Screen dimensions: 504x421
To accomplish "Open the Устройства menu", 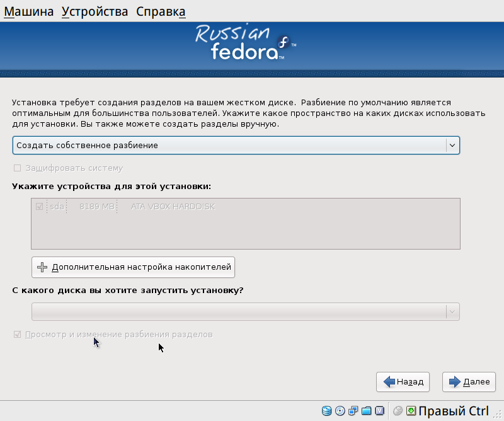I will (95, 11).
